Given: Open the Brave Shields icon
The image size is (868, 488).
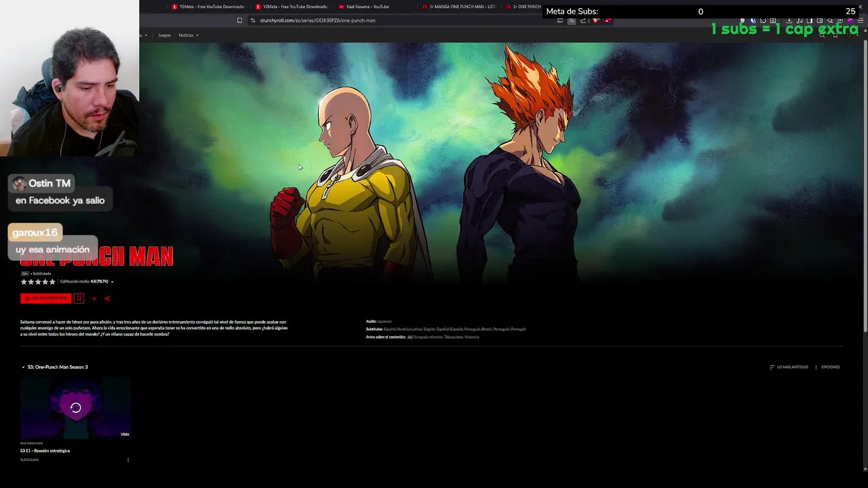Looking at the screenshot, I should [596, 20].
